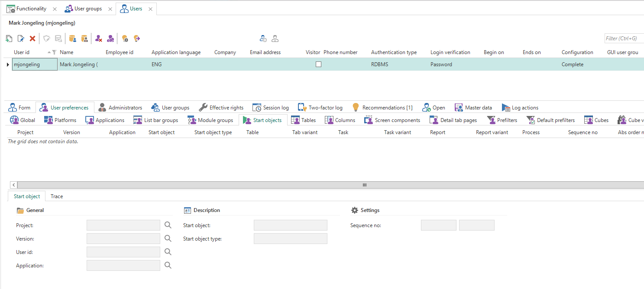The width and height of the screenshot is (644, 289).
Task: Open the User groups tab beside Administrators
Action: pos(170,107)
